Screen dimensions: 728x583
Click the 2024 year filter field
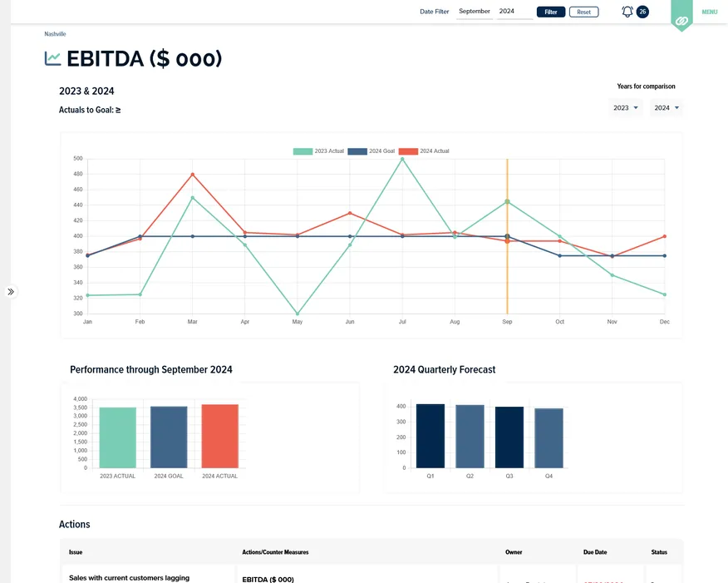514,12
